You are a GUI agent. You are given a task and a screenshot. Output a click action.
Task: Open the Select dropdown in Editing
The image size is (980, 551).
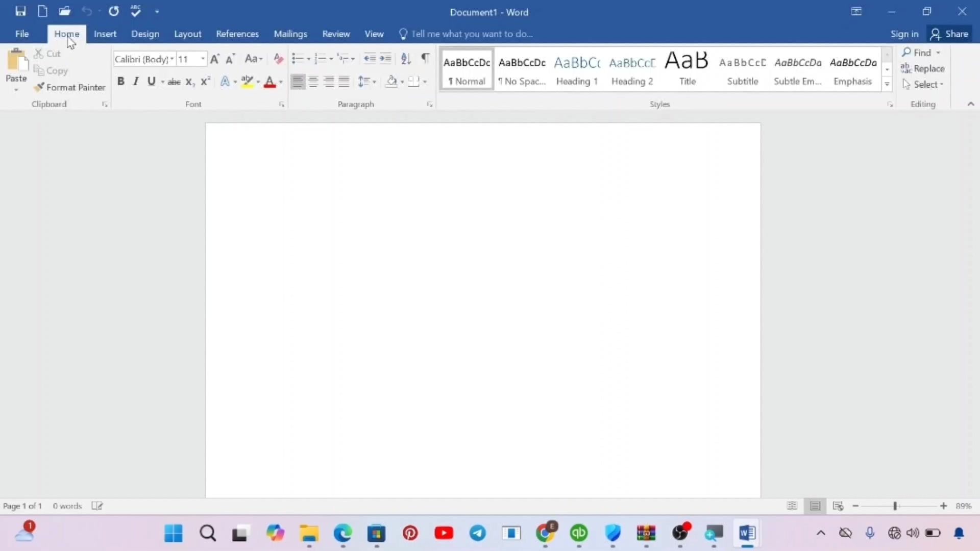tap(923, 84)
